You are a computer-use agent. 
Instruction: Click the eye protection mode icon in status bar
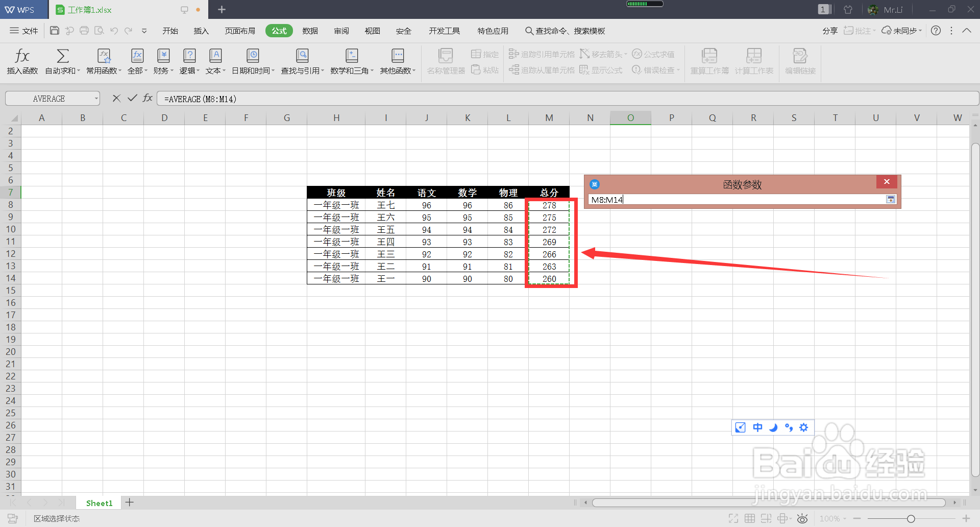click(x=802, y=519)
